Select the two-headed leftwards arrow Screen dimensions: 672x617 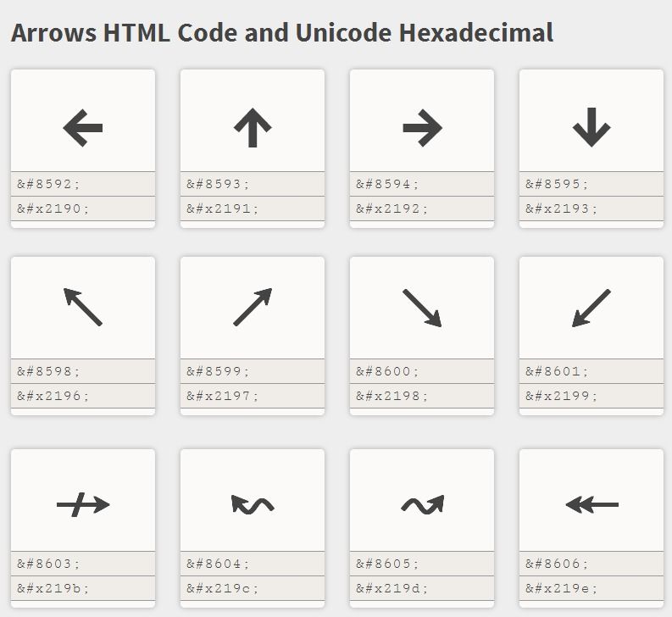pyautogui.click(x=591, y=505)
